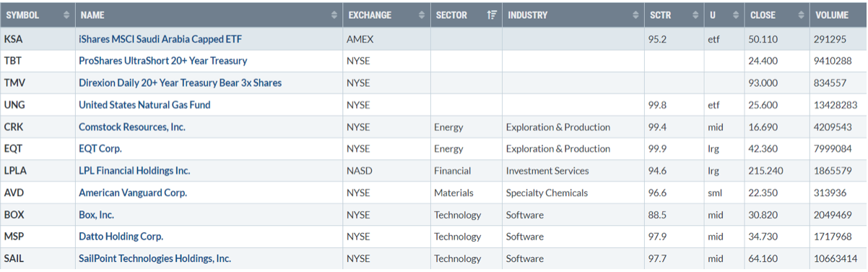868x272 pixels.
Task: Sort by SCTR with its arrow icon
Action: (694, 15)
